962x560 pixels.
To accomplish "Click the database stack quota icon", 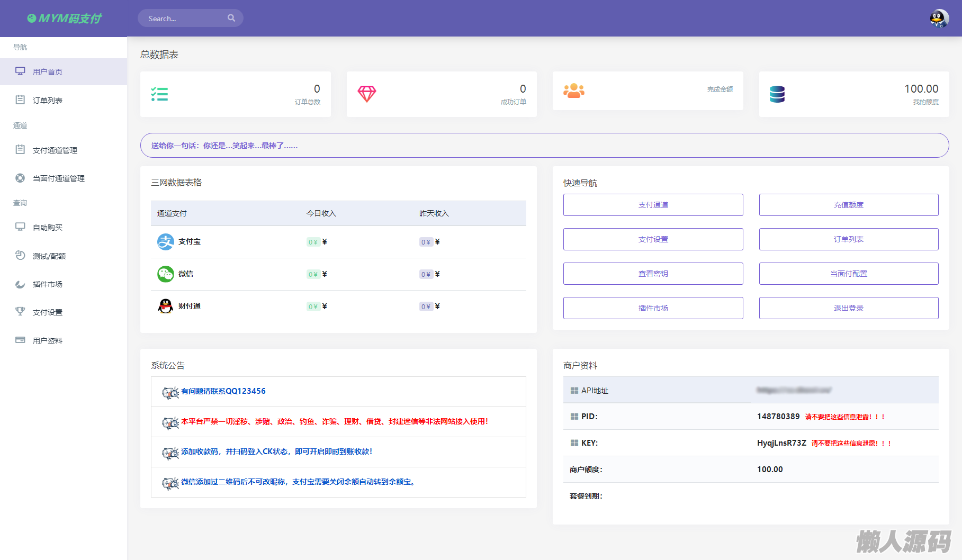I will 777,94.
